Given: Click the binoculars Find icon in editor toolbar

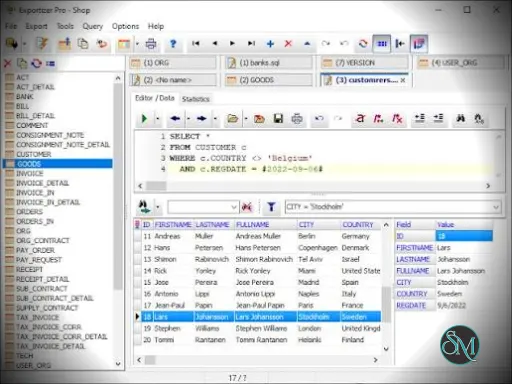Looking at the screenshot, I should click(461, 118).
